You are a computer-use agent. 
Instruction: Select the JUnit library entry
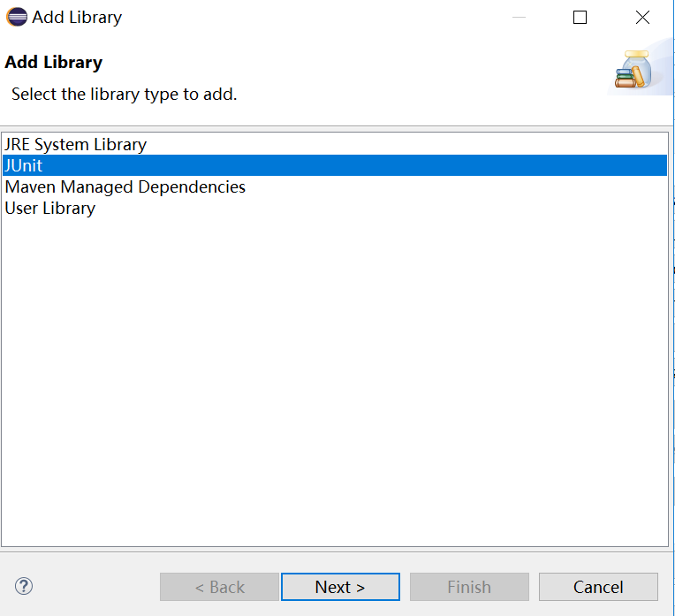click(335, 165)
